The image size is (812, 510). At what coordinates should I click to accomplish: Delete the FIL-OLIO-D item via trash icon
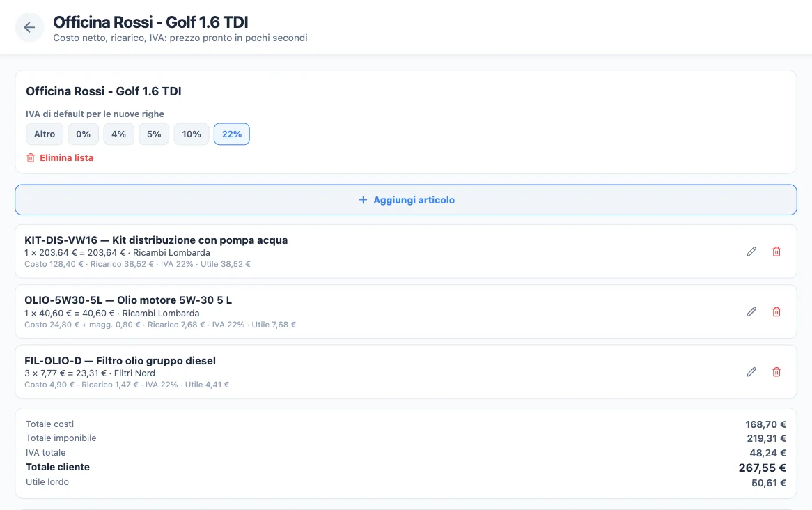click(776, 371)
